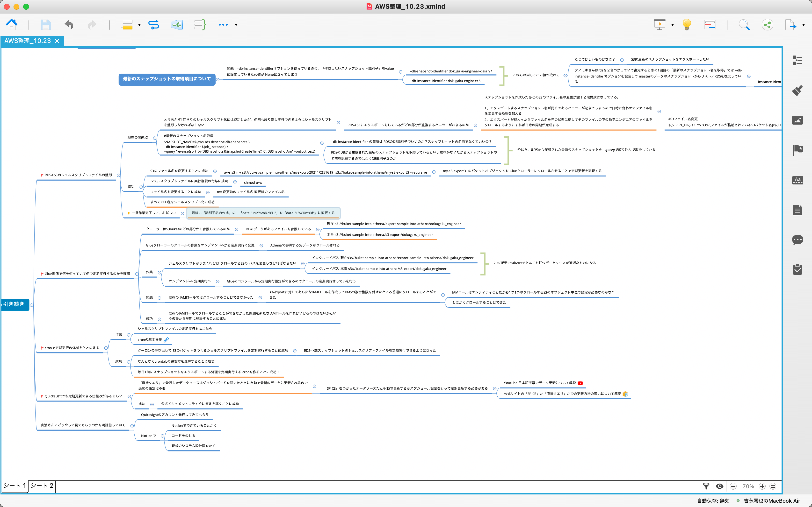Open the cronの基本操作 hyperlink icon
The height and width of the screenshot is (507, 812).
[x=166, y=340]
